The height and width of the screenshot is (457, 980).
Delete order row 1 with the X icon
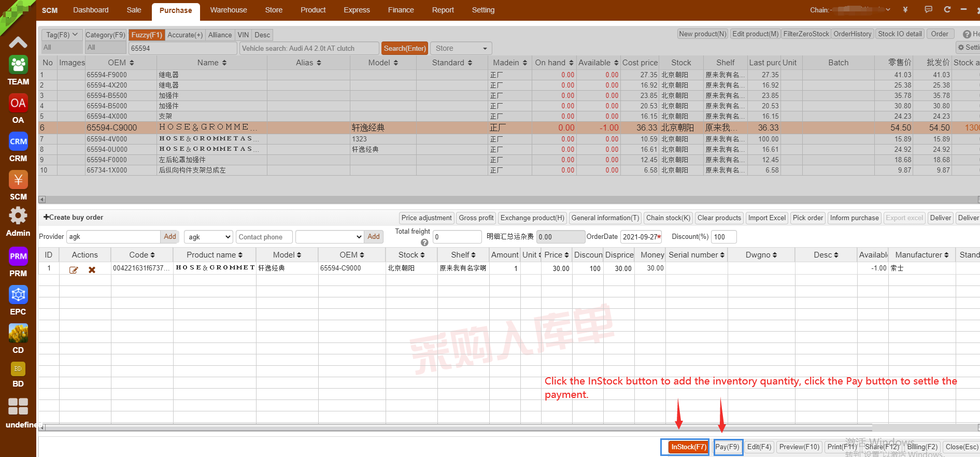pos(92,270)
